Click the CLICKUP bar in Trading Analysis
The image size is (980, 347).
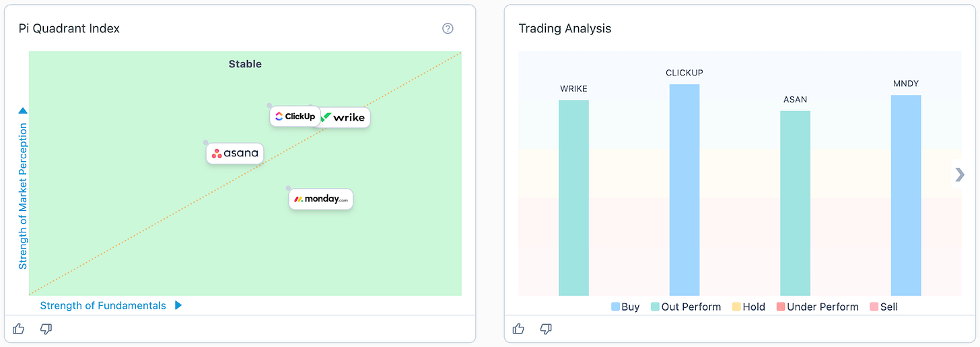(x=685, y=190)
